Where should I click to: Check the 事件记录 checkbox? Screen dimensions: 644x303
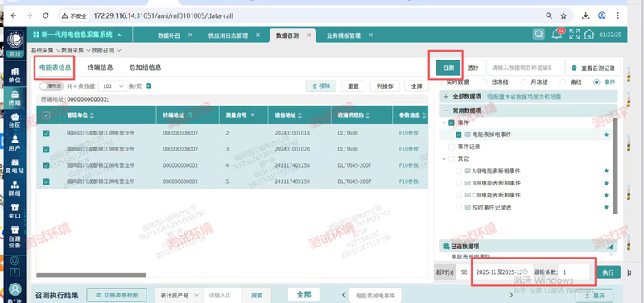(x=452, y=147)
